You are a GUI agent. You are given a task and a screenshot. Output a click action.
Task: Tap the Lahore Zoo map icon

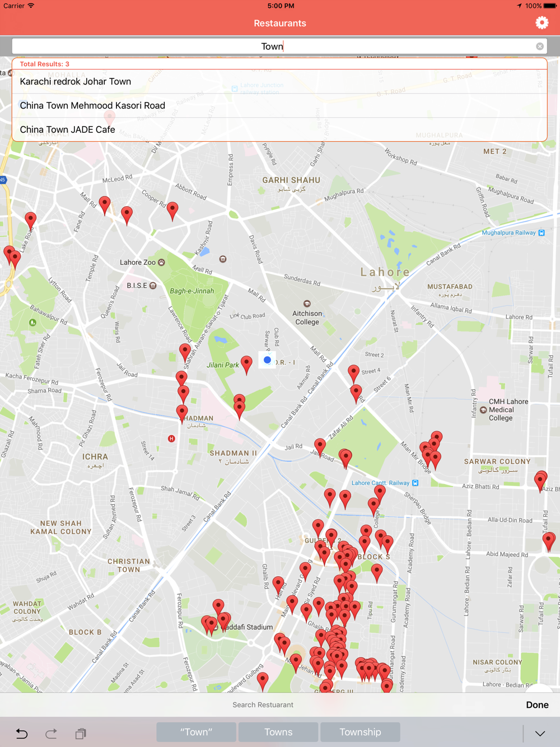[162, 262]
